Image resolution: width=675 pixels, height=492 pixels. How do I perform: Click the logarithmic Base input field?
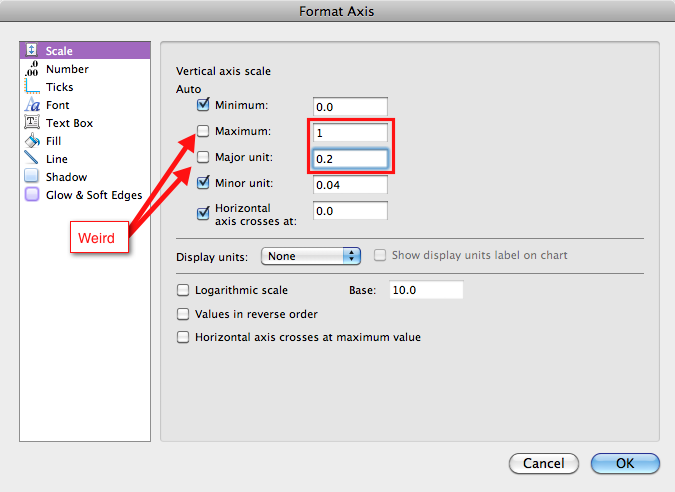pyautogui.click(x=424, y=290)
